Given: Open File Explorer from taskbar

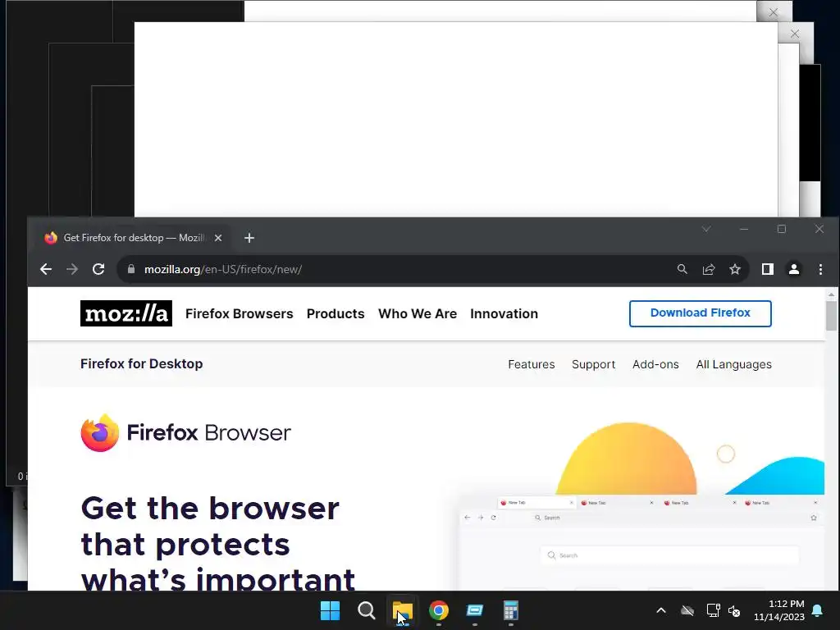Looking at the screenshot, I should click(402, 610).
